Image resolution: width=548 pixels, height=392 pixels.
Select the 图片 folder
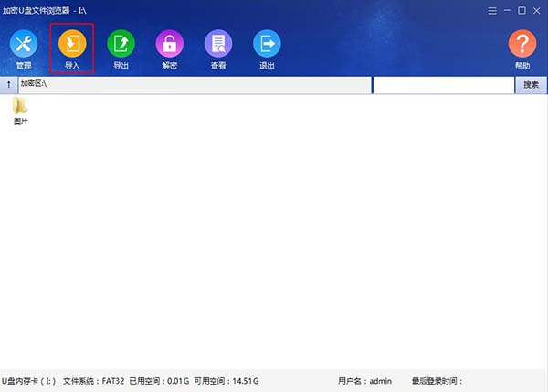(x=20, y=111)
